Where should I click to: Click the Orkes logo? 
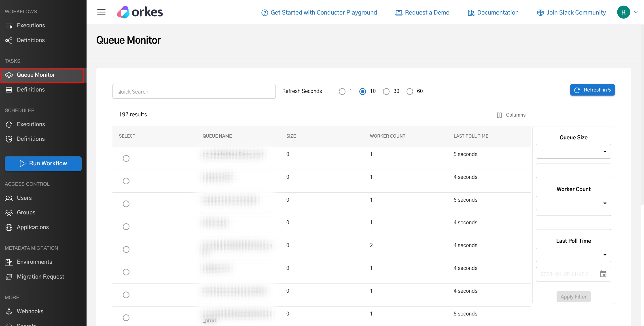[140, 12]
